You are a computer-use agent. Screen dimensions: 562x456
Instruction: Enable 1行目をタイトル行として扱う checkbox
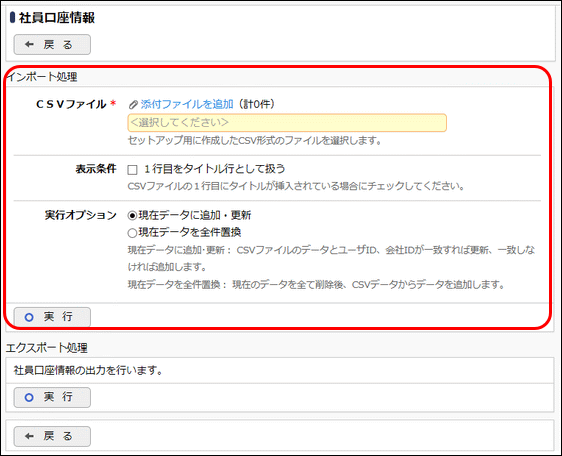coord(132,170)
